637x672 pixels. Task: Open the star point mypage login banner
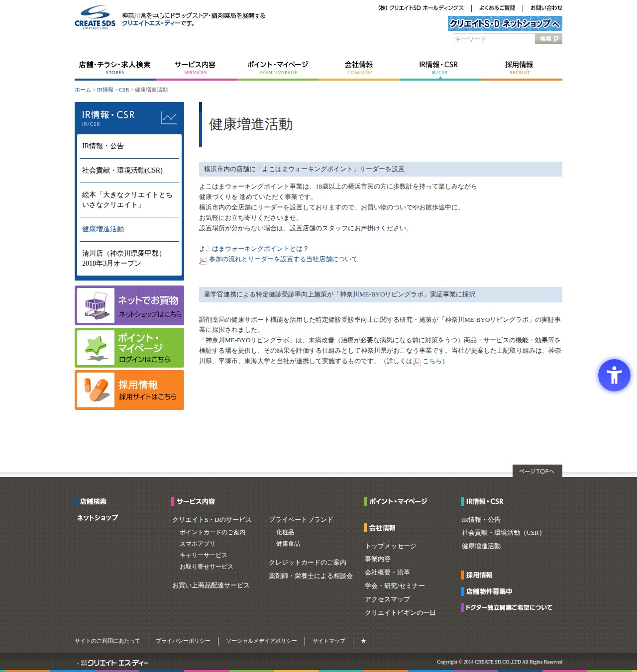129,348
